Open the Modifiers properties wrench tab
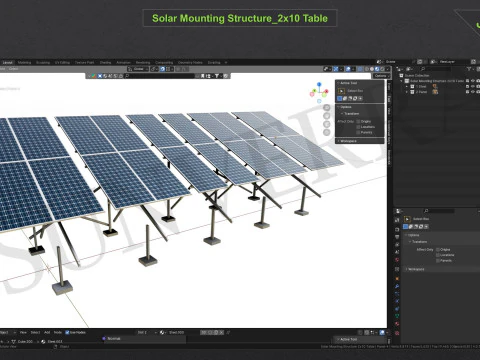480x360 pixels. point(397,286)
